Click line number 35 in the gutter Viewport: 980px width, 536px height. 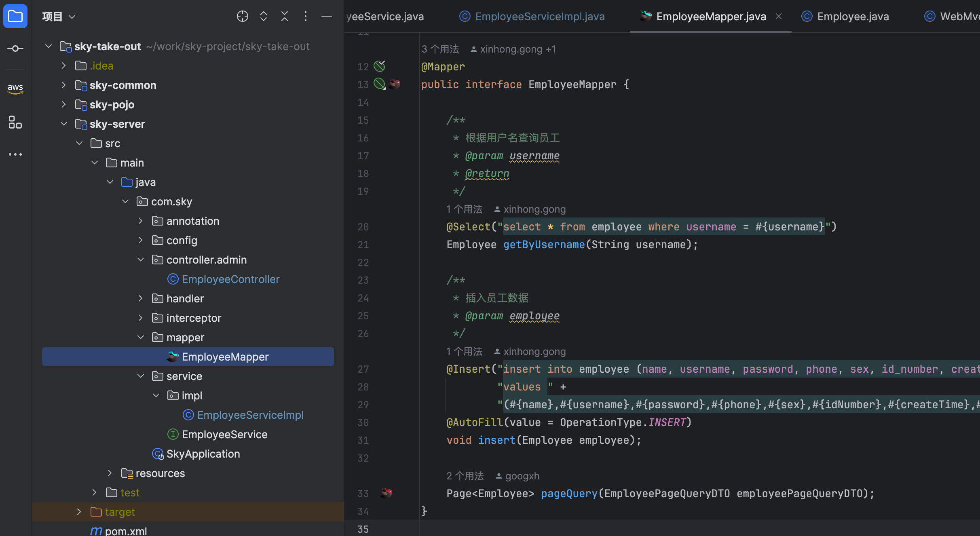pyautogui.click(x=363, y=529)
